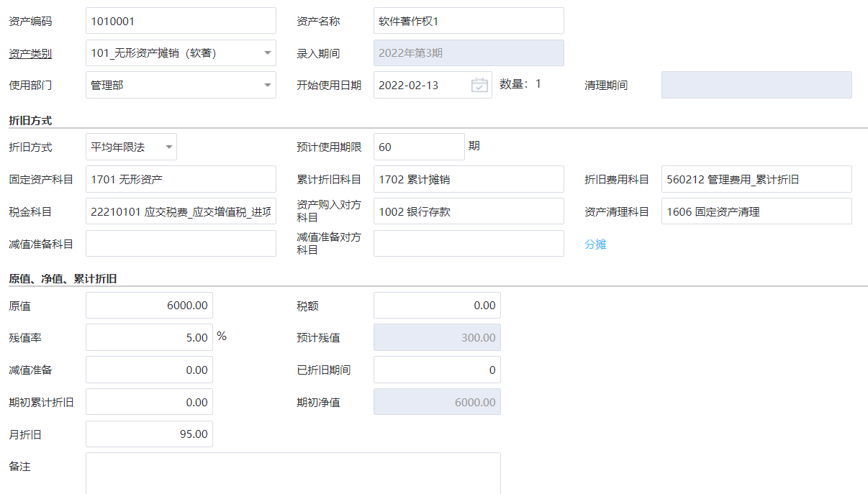
Task: Open the 折旧方式 平均年限法 dropdown
Action: 131,147
